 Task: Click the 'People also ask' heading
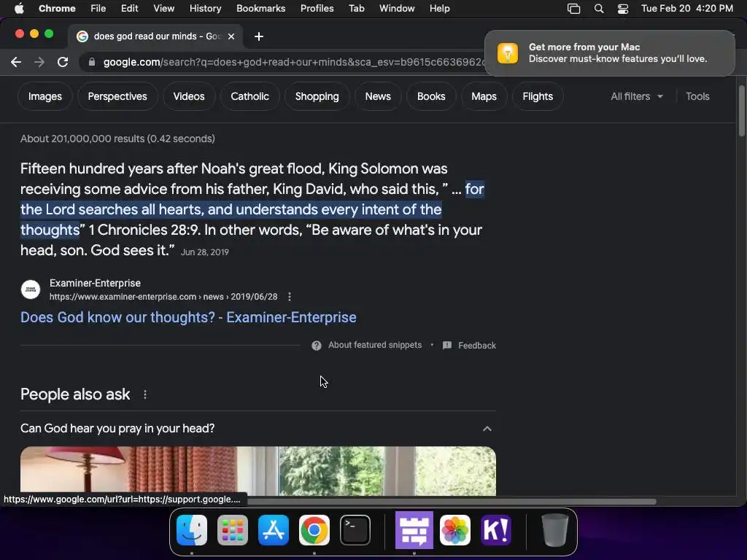pos(75,394)
